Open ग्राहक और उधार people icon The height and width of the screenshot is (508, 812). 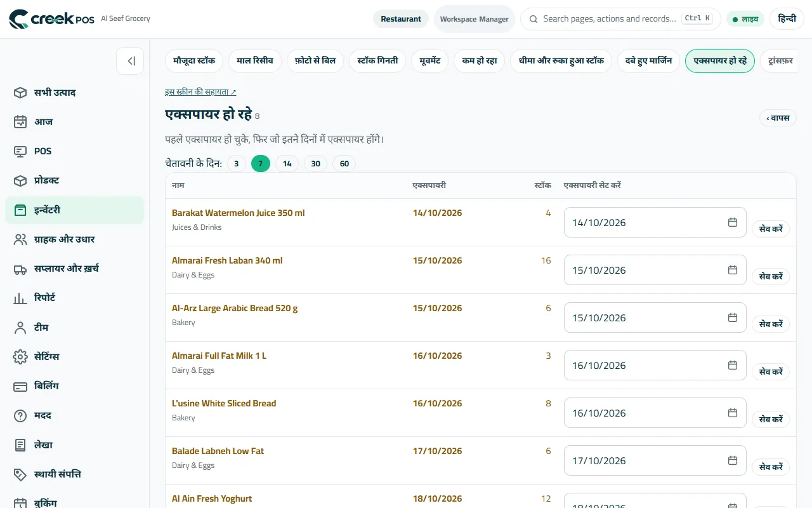[20, 239]
